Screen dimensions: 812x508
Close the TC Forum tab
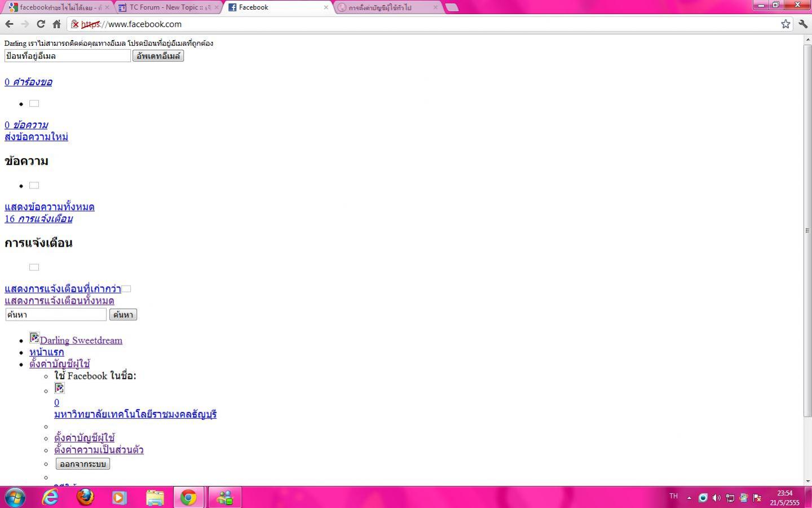point(217,7)
